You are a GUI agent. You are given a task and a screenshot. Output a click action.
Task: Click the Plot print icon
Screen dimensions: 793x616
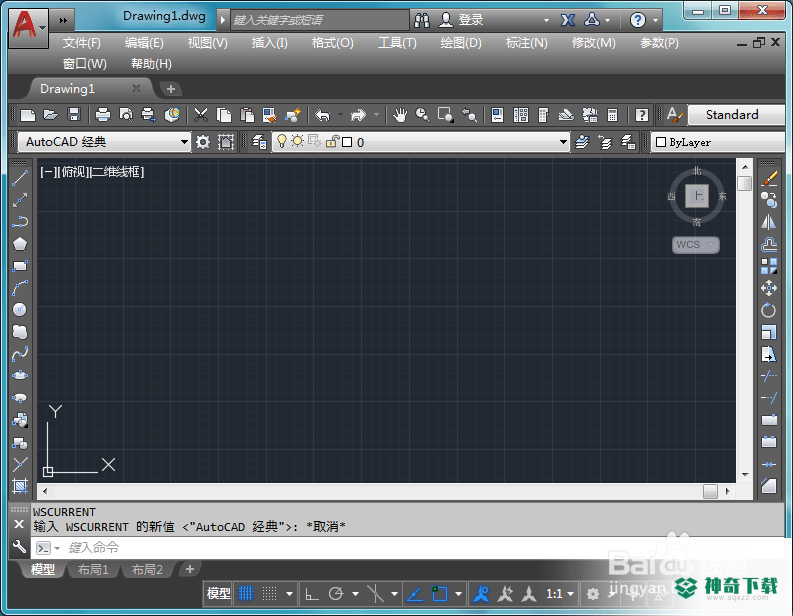pyautogui.click(x=103, y=115)
